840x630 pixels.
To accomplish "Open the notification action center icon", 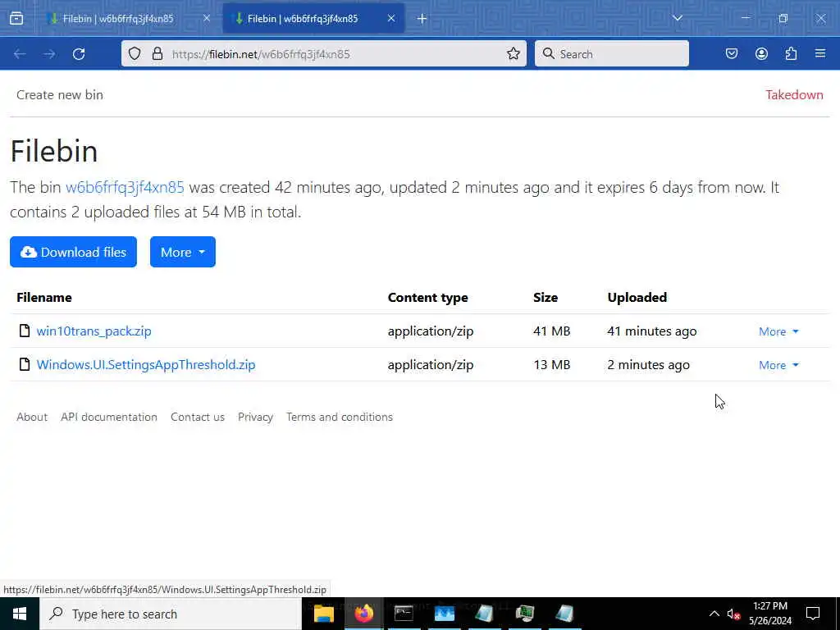I will pyautogui.click(x=813, y=614).
